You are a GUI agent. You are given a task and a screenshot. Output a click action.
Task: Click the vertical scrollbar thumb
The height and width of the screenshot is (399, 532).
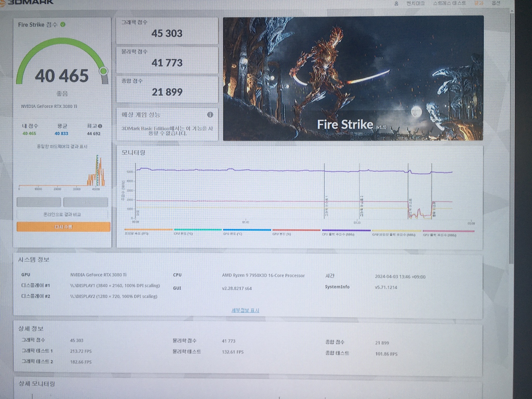point(512,138)
